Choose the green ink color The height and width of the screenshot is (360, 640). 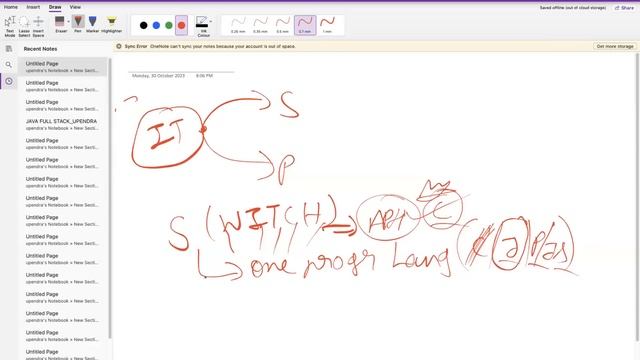pyautogui.click(x=169, y=25)
